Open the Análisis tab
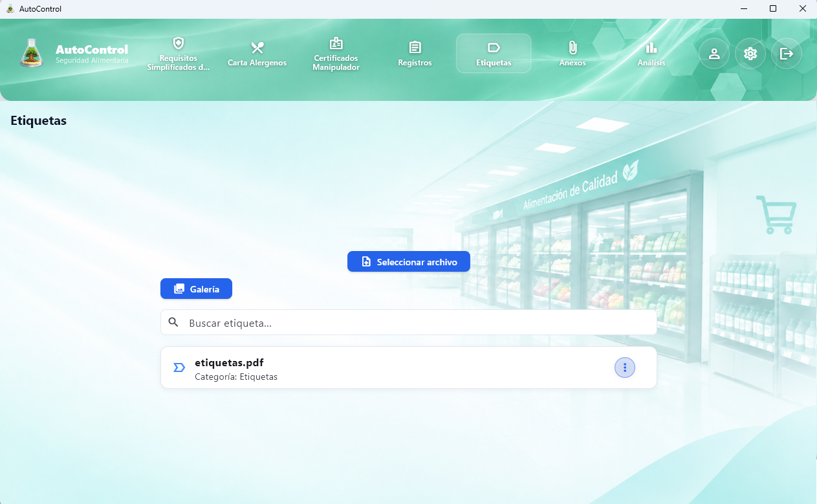817x504 pixels. click(x=651, y=53)
